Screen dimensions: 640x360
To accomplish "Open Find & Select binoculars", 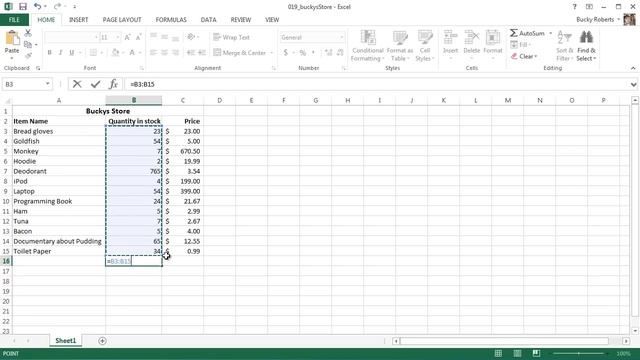I will point(586,38).
